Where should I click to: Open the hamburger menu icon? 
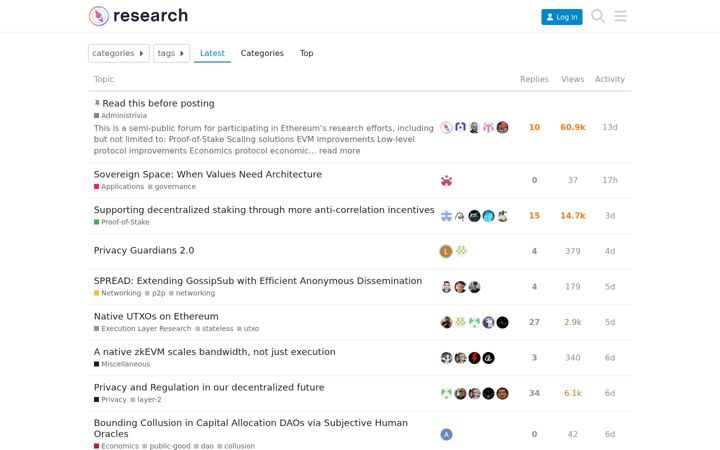[620, 16]
